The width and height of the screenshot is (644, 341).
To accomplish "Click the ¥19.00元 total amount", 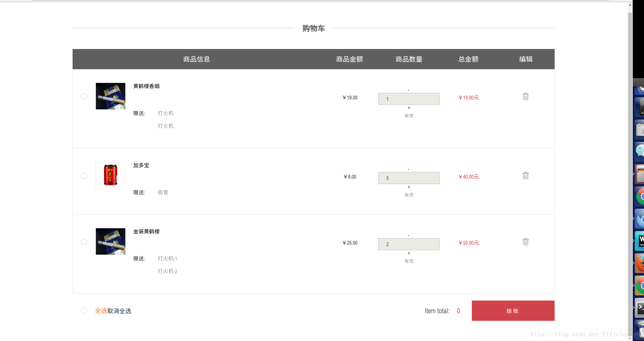I will click(469, 98).
